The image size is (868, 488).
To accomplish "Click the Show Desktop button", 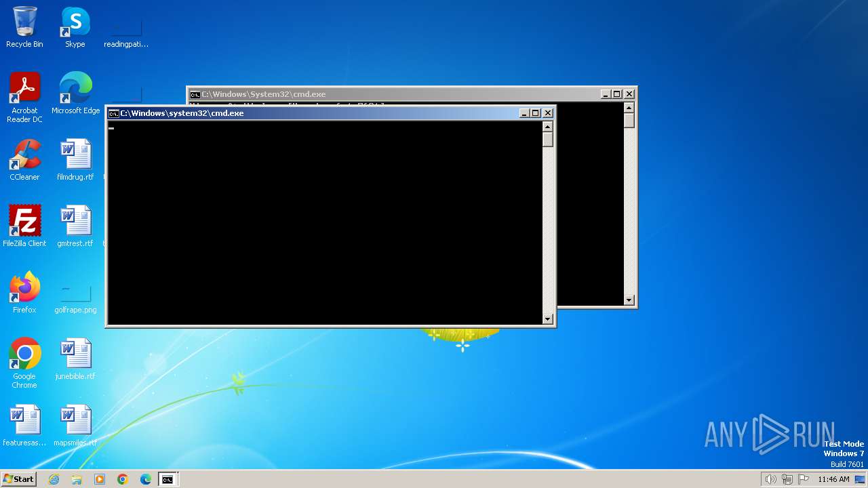I will (x=861, y=479).
